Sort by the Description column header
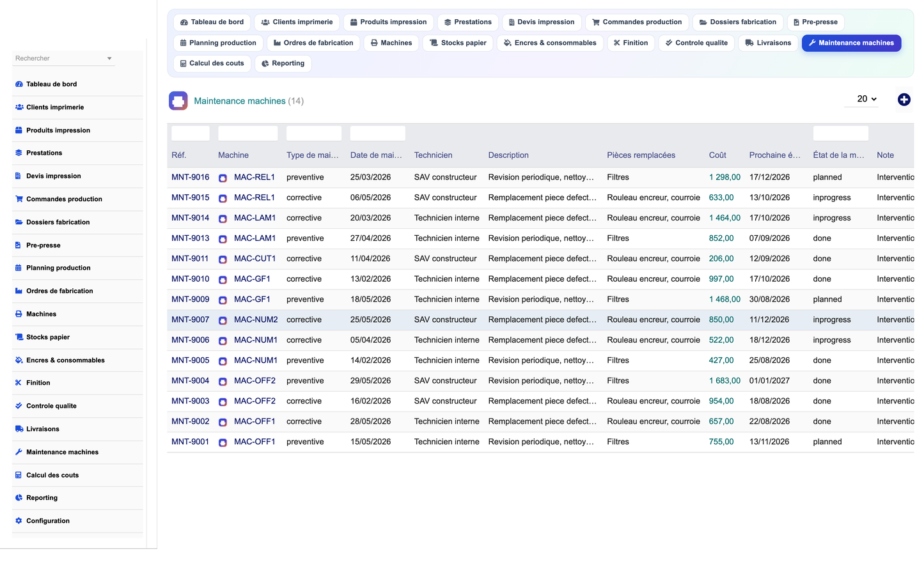This screenshot has height=572, width=924. pyautogui.click(x=508, y=155)
